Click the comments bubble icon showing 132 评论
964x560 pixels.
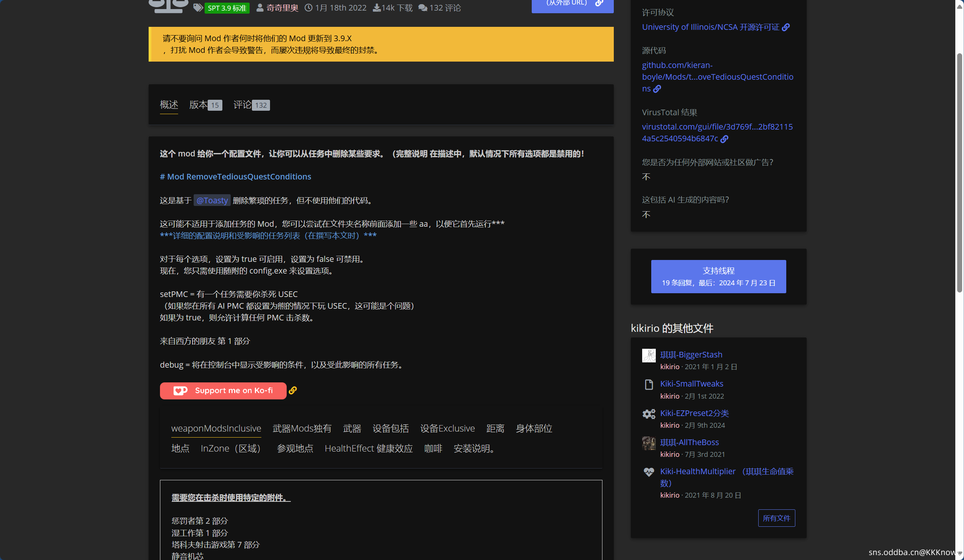tap(422, 8)
